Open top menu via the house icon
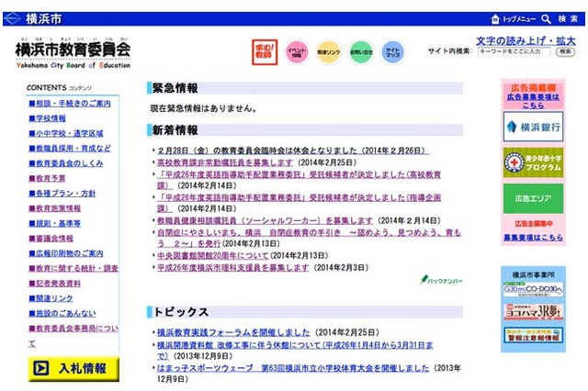This screenshot has height=391, width=588. click(x=495, y=18)
